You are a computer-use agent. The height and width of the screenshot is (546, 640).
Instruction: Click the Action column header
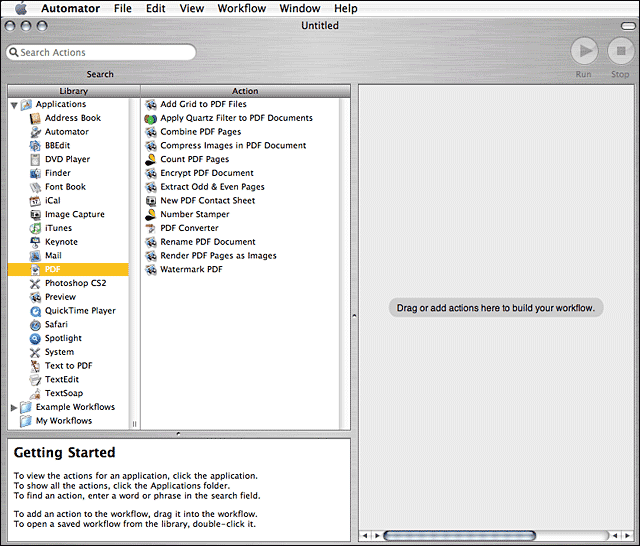[245, 91]
